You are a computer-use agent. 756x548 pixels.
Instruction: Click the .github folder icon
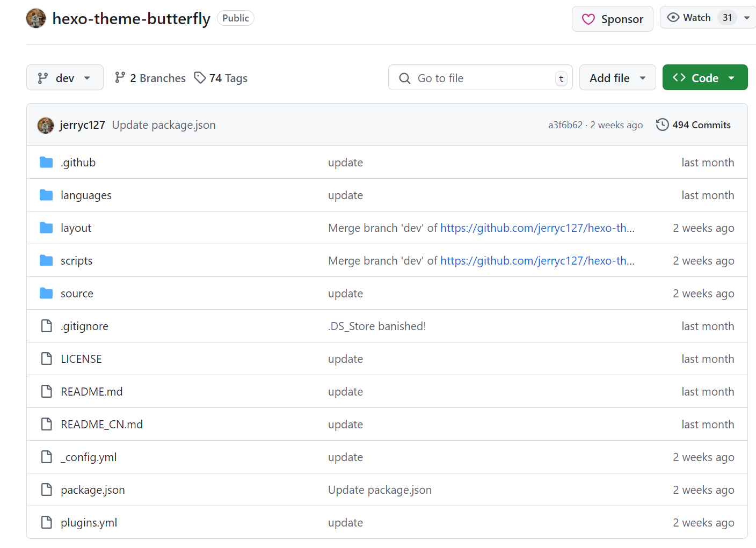tap(46, 162)
